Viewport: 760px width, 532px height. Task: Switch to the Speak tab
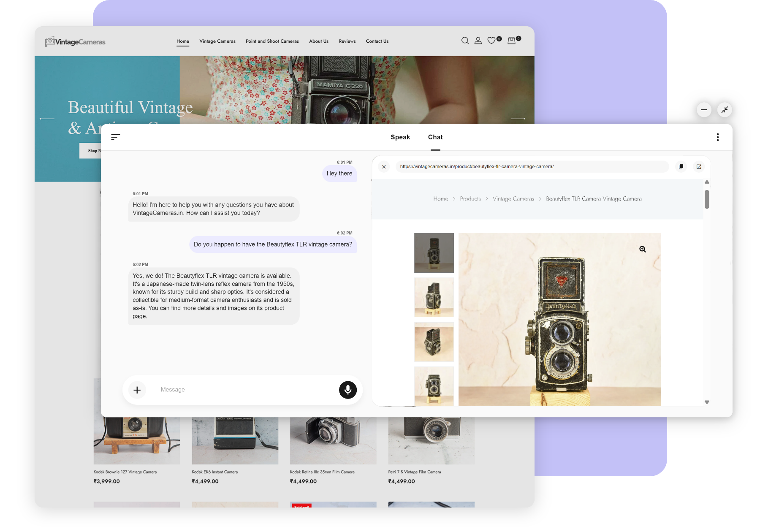click(400, 137)
